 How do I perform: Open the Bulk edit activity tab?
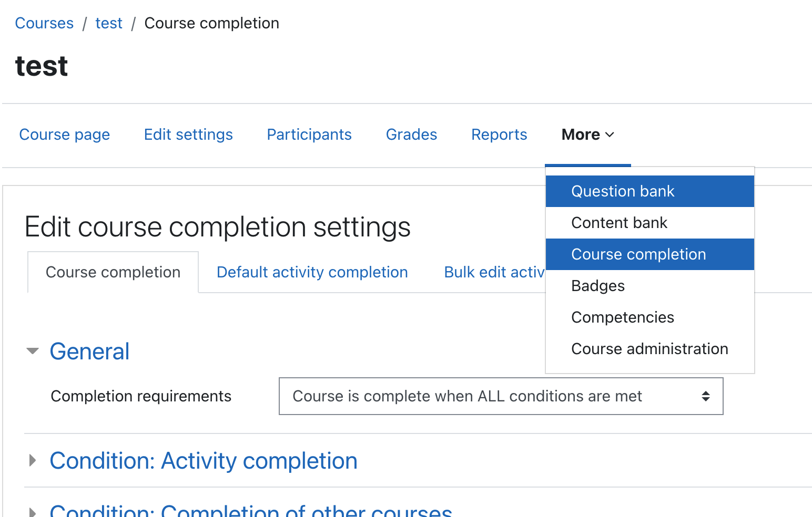[494, 272]
